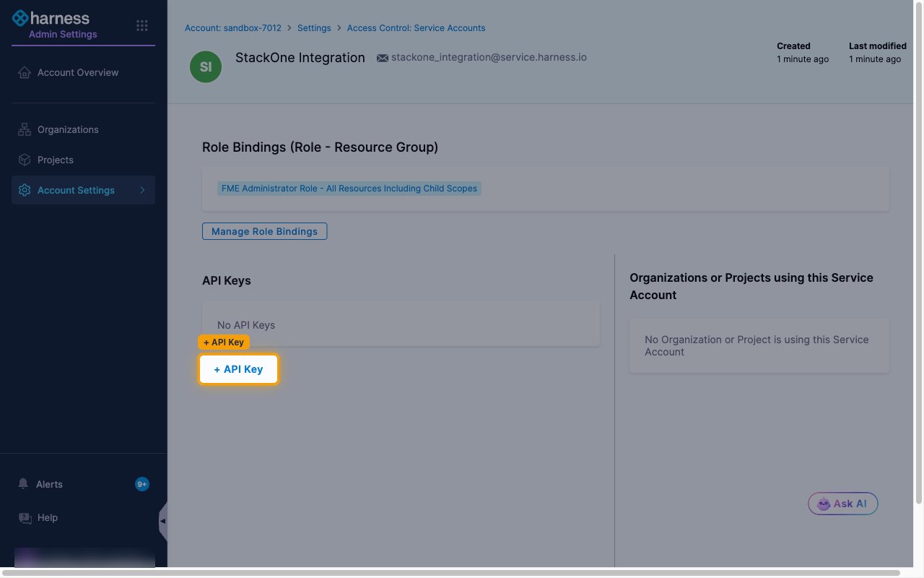This screenshot has width=924, height=578.
Task: Click the Account Overview home icon
Action: pos(25,72)
